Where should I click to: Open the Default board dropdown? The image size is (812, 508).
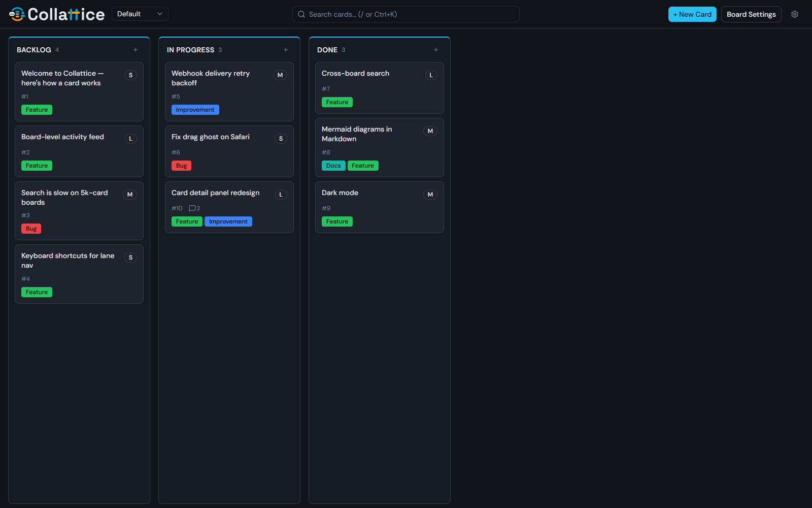pos(140,14)
